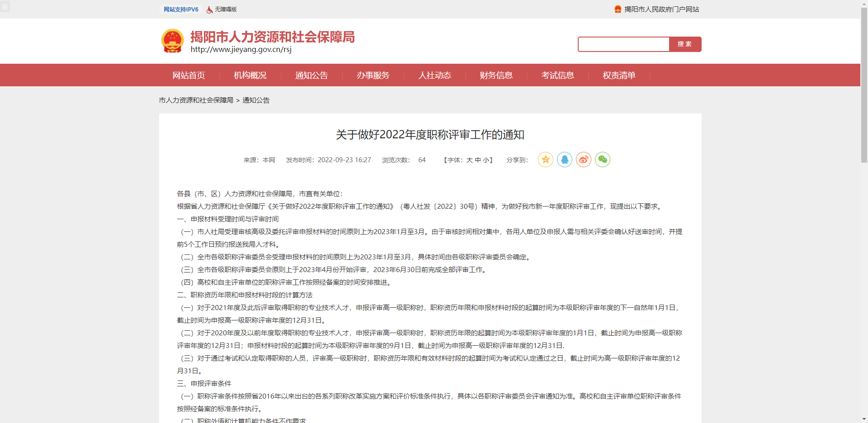This screenshot has height=423, width=868.
Task: Share article via WeChat icon
Action: click(x=603, y=160)
